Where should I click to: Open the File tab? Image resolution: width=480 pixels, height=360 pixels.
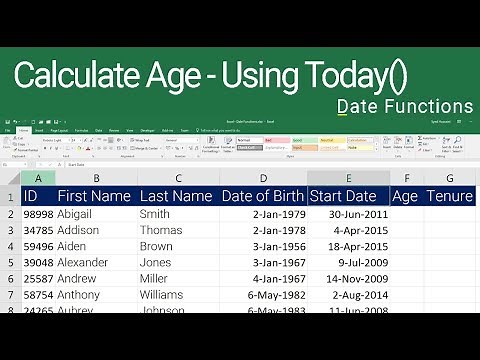7,131
